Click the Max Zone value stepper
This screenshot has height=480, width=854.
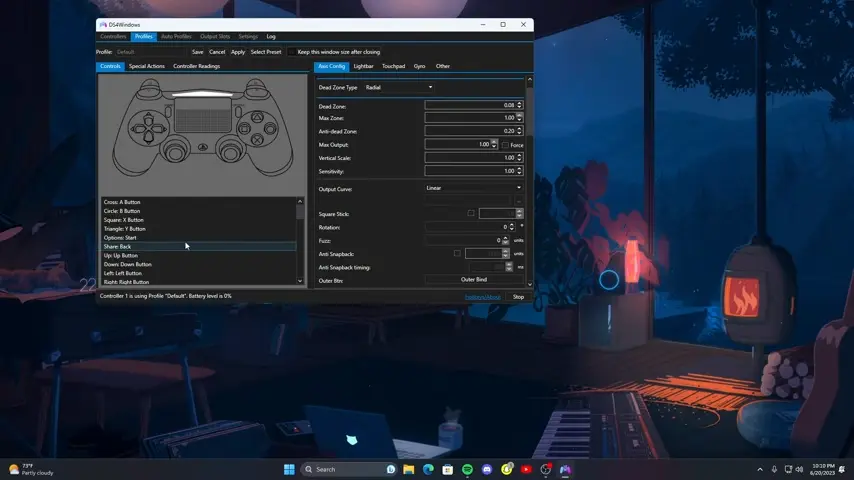click(519, 118)
